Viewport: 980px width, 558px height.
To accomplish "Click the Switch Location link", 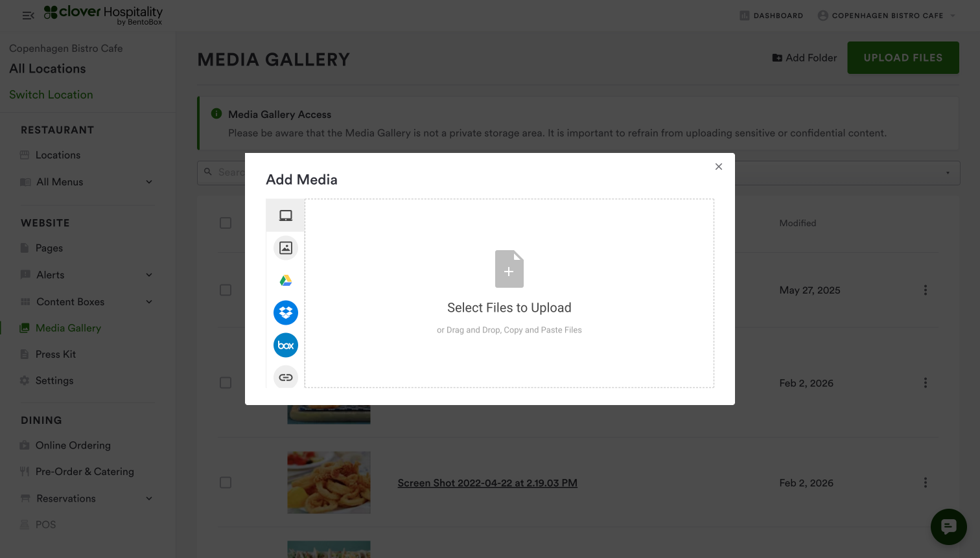I will (x=51, y=95).
